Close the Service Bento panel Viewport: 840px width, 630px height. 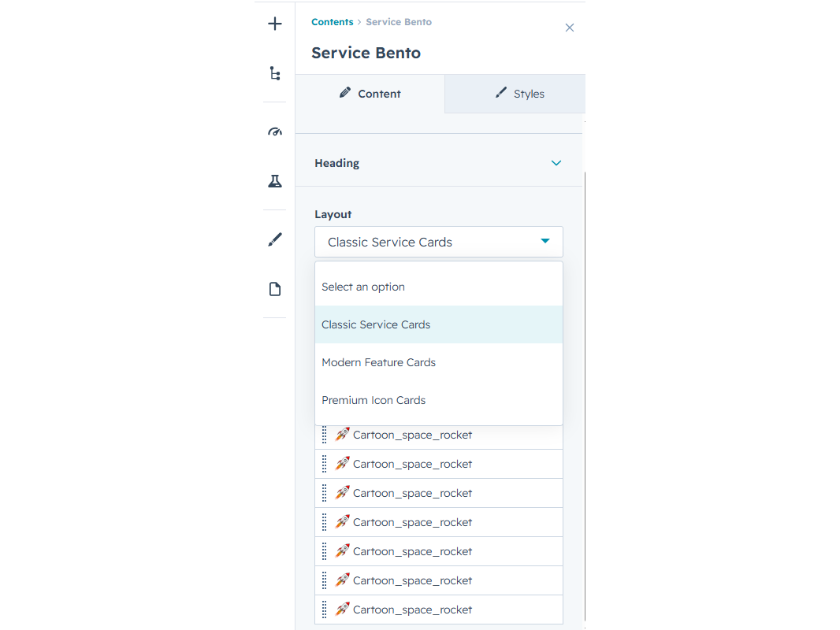point(570,28)
